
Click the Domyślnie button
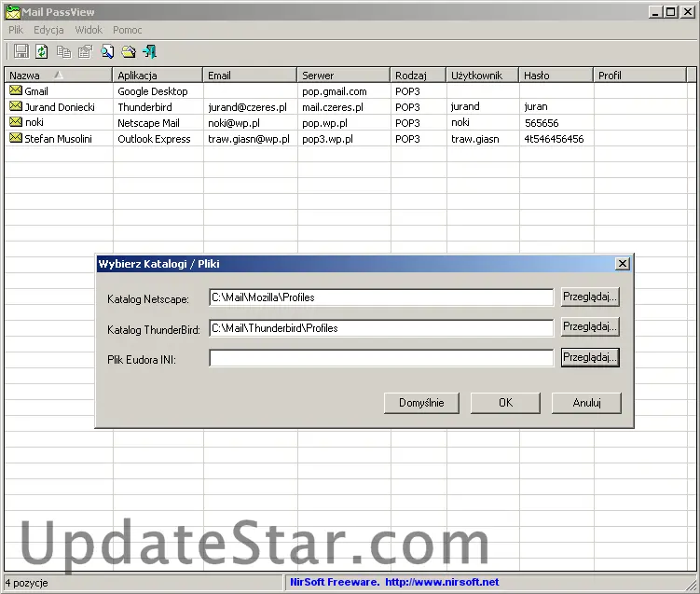421,403
